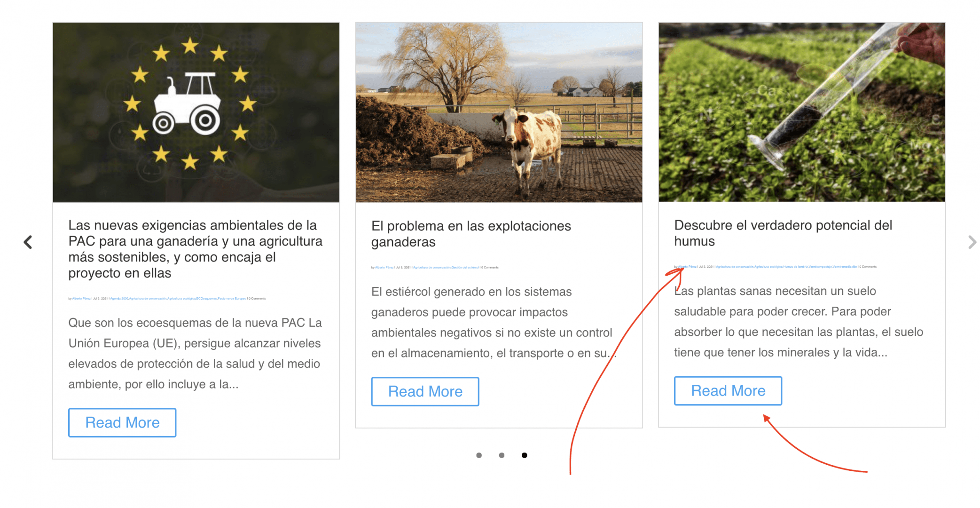Open 'Pacto verde Europeo' category link
The width and height of the screenshot is (980, 508).
point(232,298)
